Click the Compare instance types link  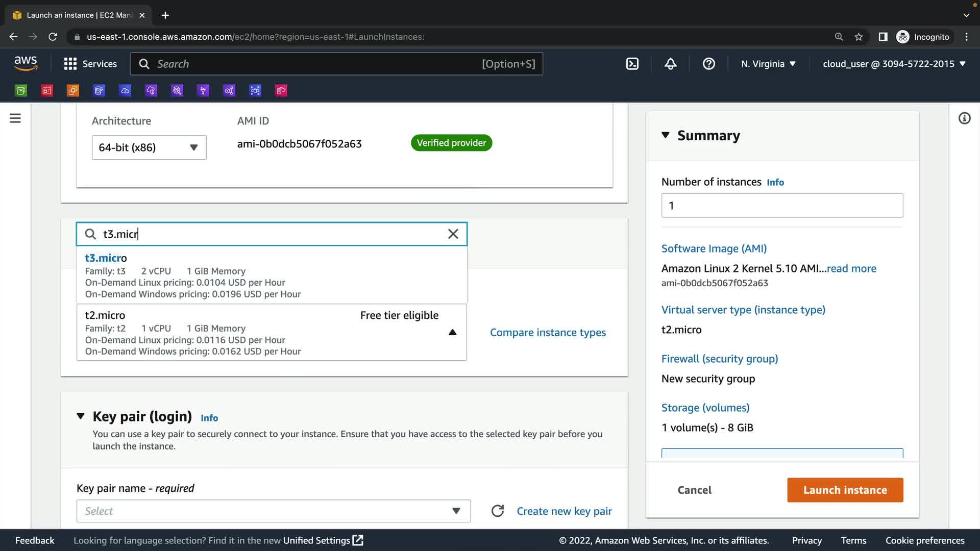pyautogui.click(x=548, y=333)
